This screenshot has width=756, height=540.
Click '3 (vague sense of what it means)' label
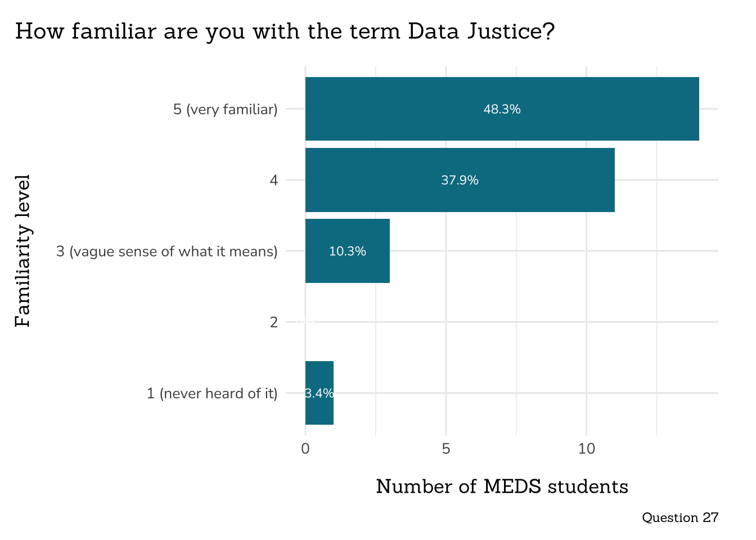(166, 251)
